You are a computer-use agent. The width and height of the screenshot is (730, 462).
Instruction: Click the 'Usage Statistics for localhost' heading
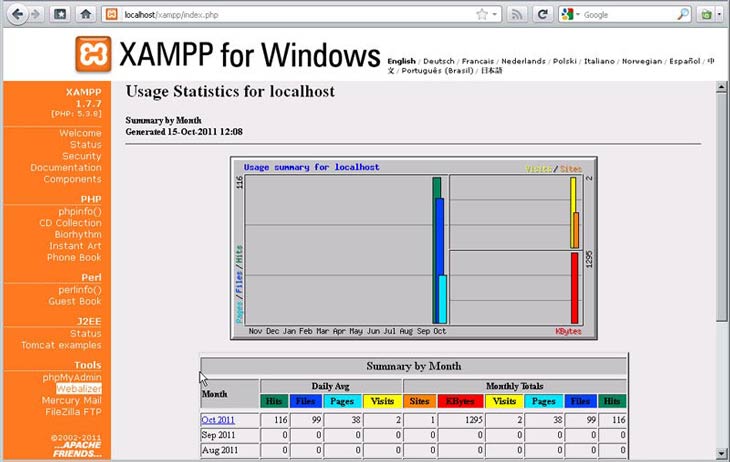coord(230,91)
